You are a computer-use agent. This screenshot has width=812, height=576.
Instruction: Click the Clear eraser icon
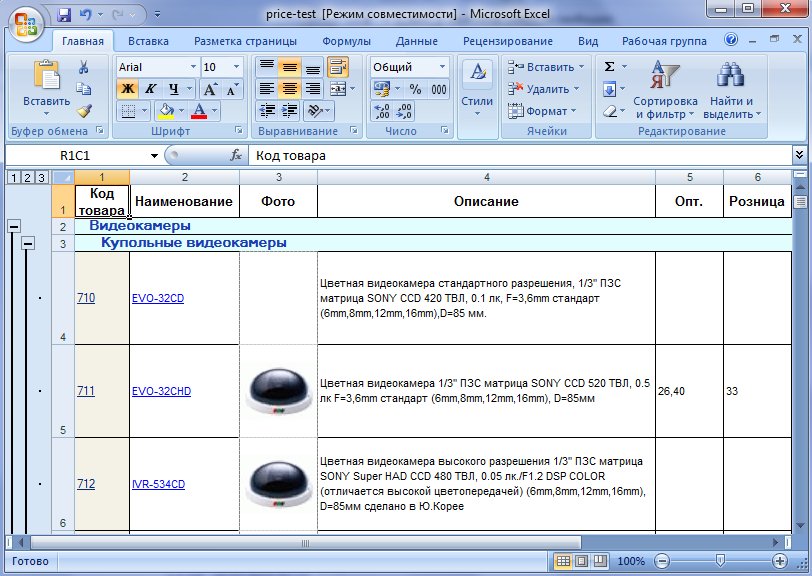click(x=610, y=111)
